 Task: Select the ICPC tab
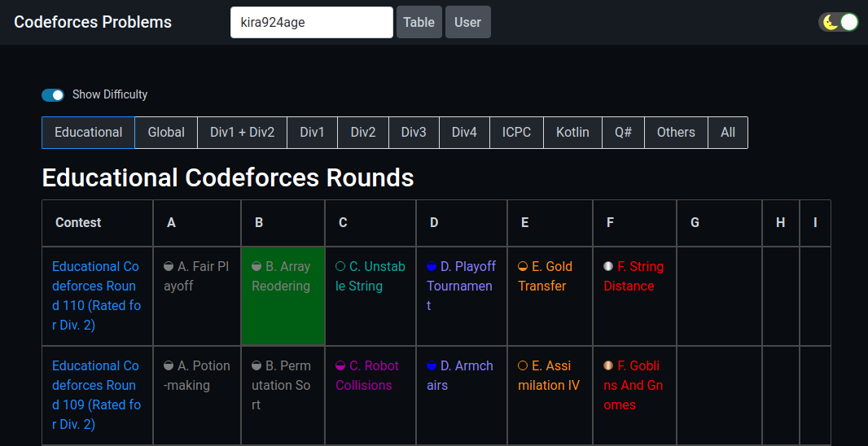coord(516,133)
